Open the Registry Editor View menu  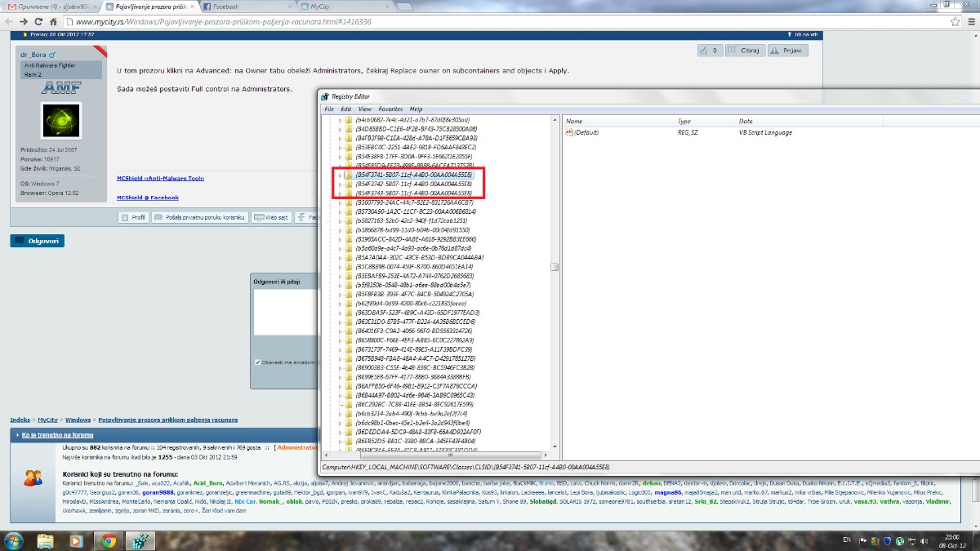tap(365, 109)
